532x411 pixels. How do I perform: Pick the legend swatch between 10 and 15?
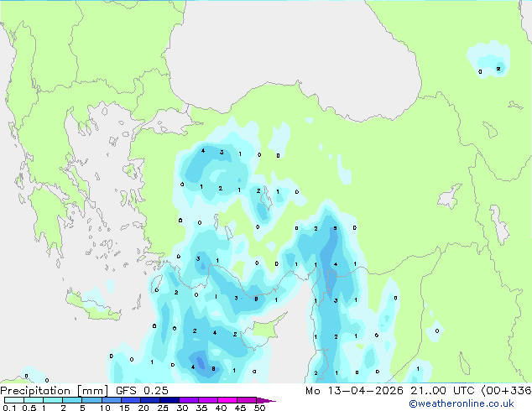[112, 400]
